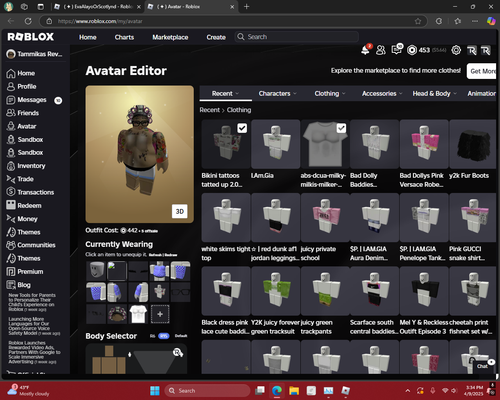Uncheck the abs-dcua-milky t-shirt item
Image resolution: width=500 pixels, height=400 pixels.
pos(341,128)
